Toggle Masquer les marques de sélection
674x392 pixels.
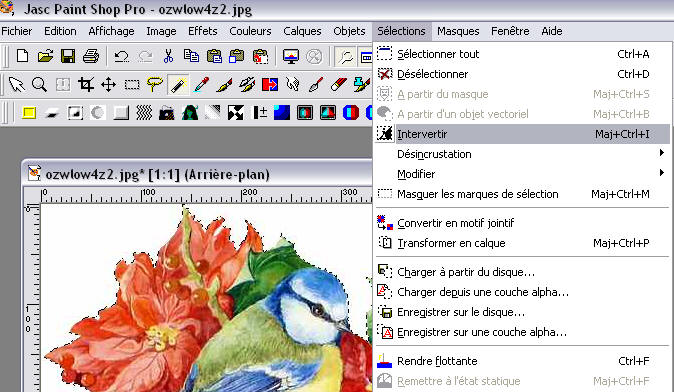[522, 194]
